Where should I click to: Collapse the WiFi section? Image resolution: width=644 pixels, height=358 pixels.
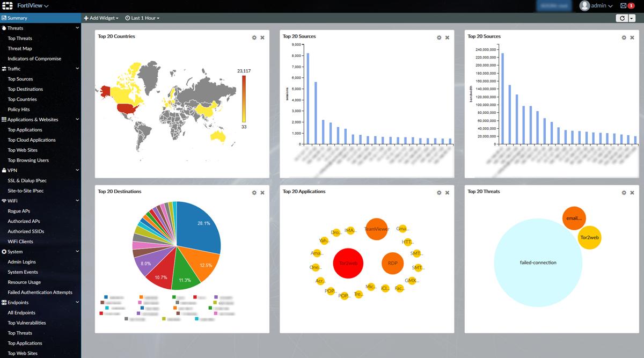click(77, 201)
